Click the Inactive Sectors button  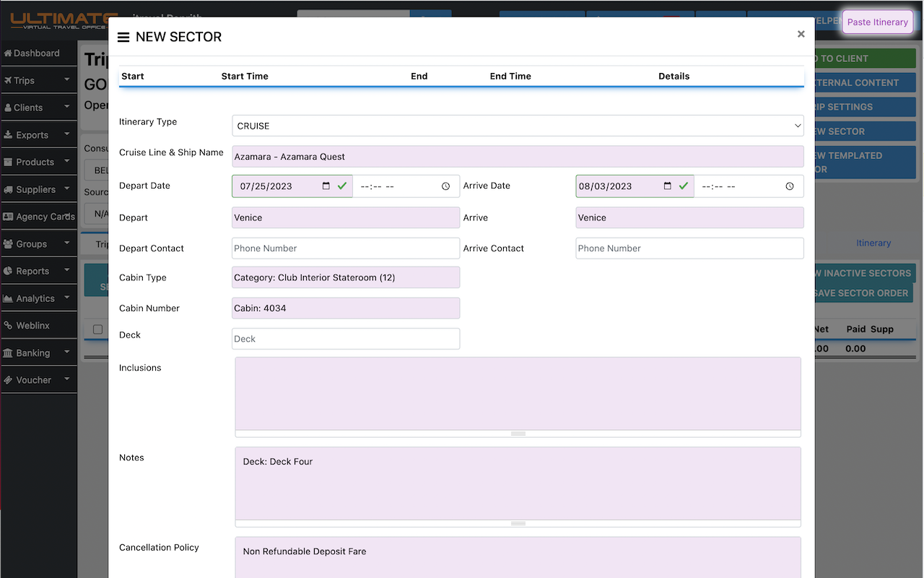[865, 273]
